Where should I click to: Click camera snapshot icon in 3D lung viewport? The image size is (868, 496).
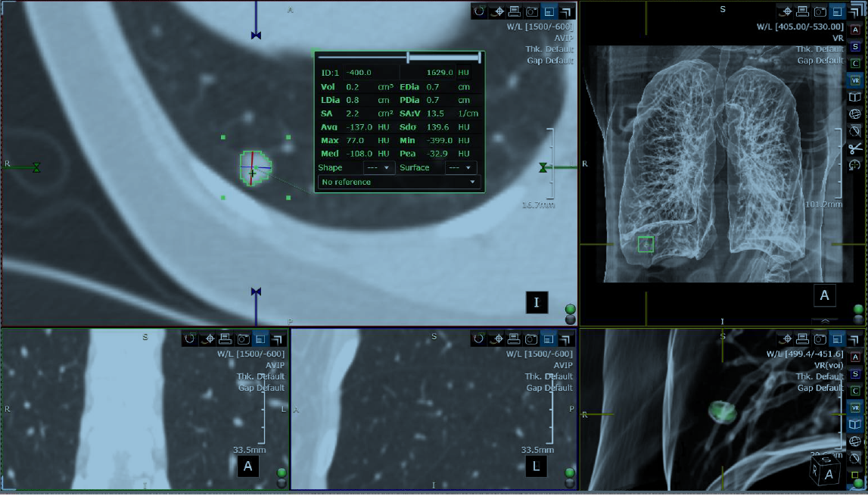click(820, 11)
